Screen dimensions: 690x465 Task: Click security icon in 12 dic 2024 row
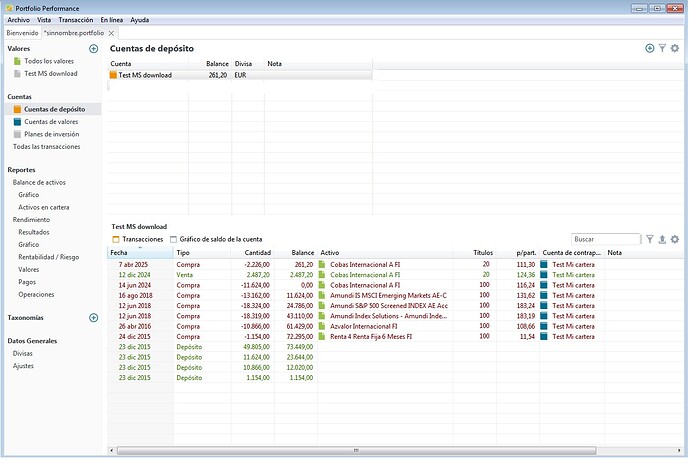322,275
